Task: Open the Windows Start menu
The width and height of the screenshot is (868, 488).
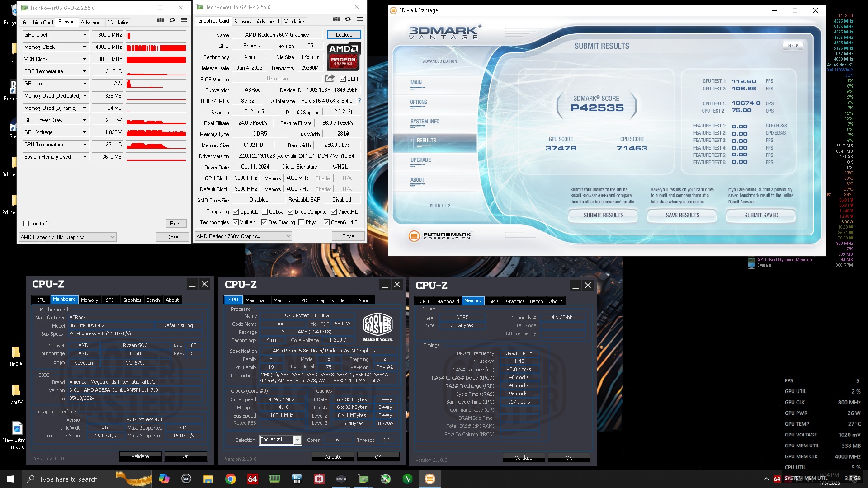Action: [11, 479]
